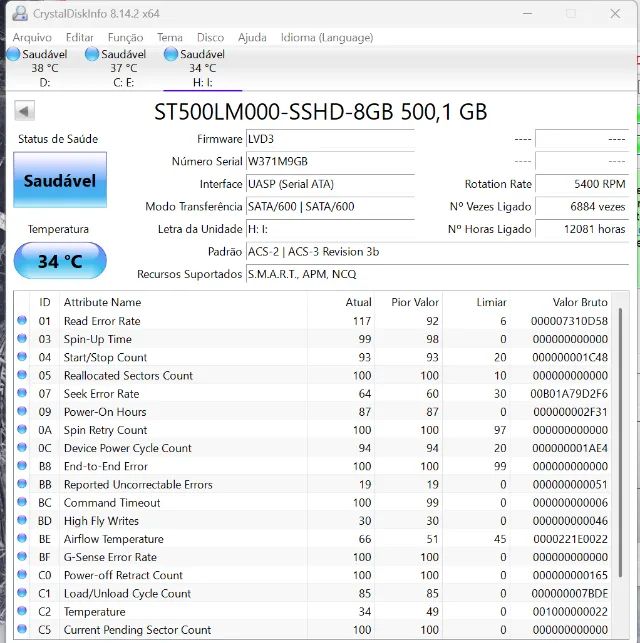Viewport: 640px width, 643px height.
Task: Click the Nº Vezes Ligado field 6884 vezes
Action: [582, 207]
